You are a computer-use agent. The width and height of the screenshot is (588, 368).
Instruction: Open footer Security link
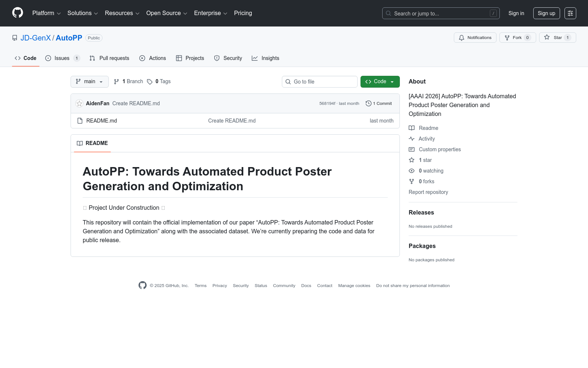tap(241, 286)
